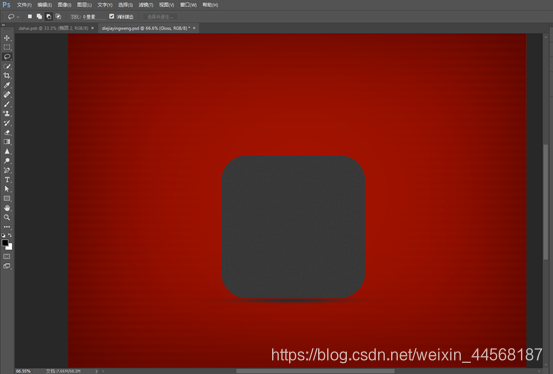Open the 图层(L) menu

point(84,5)
